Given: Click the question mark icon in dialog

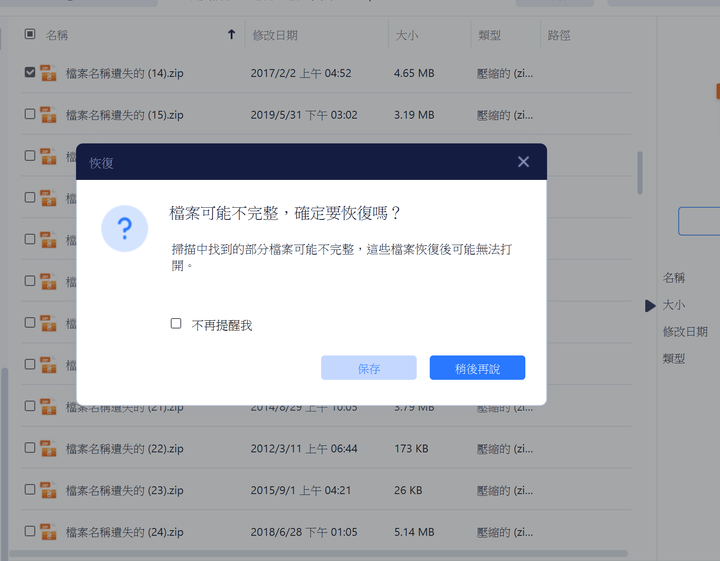Looking at the screenshot, I should point(124,228).
